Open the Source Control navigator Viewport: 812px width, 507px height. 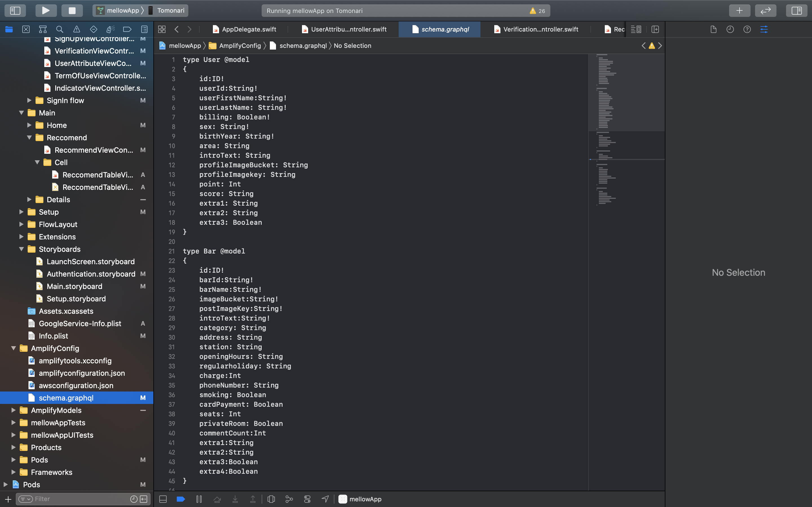[26, 29]
